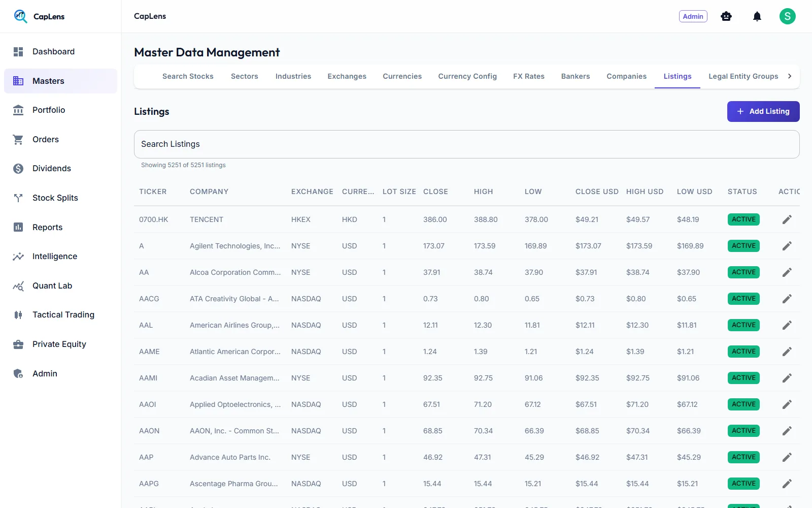Click the ACTIVE status badge for AAMI
Image resolution: width=812 pixels, height=508 pixels.
(743, 378)
